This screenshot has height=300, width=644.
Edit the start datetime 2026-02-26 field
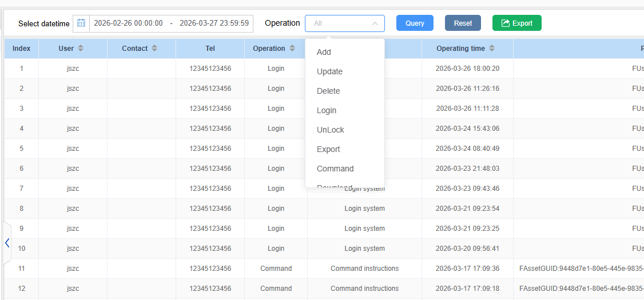(129, 23)
